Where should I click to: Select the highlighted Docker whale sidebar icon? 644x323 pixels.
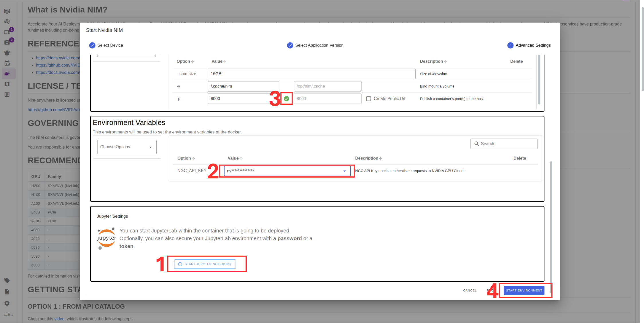(7, 73)
